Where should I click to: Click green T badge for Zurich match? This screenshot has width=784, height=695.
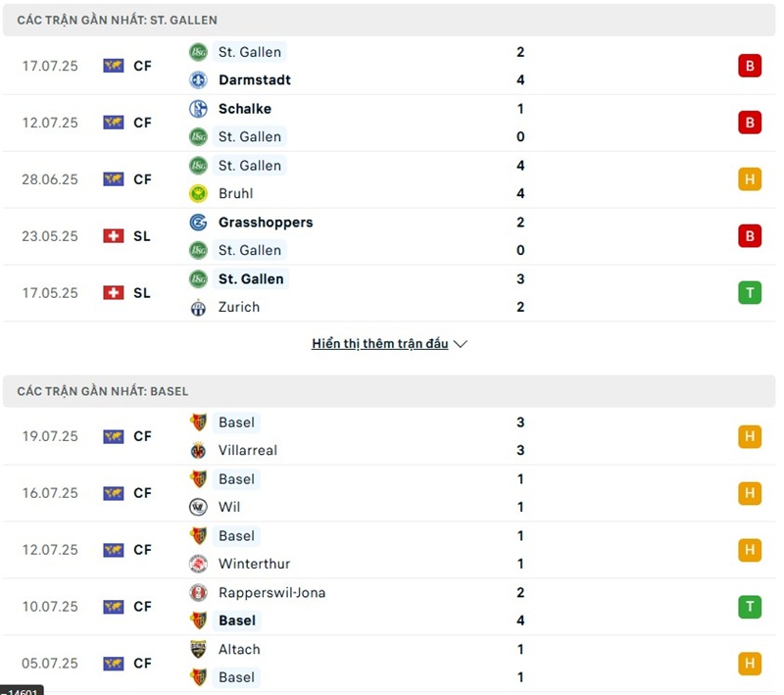point(750,292)
